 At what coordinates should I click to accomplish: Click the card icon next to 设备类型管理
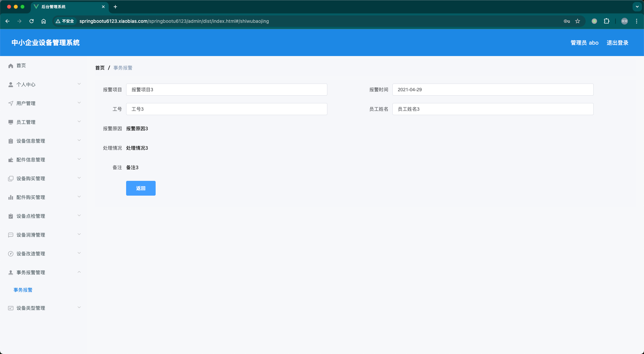pos(11,308)
